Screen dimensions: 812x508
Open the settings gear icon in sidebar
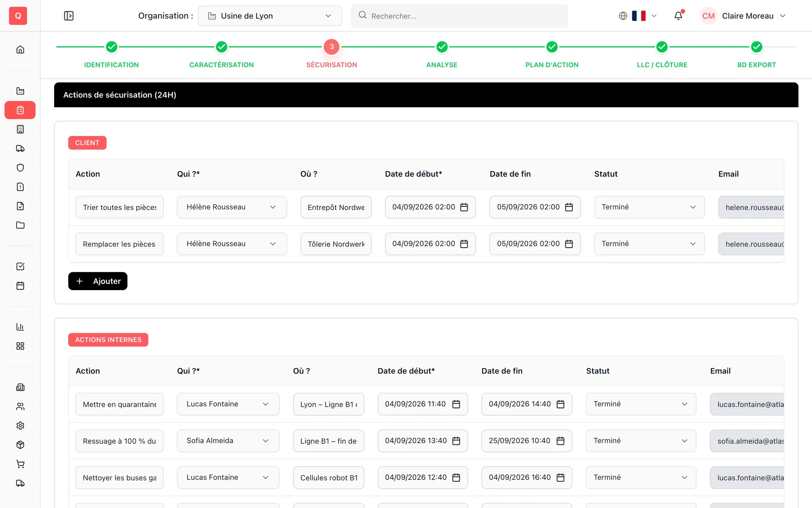click(x=20, y=426)
